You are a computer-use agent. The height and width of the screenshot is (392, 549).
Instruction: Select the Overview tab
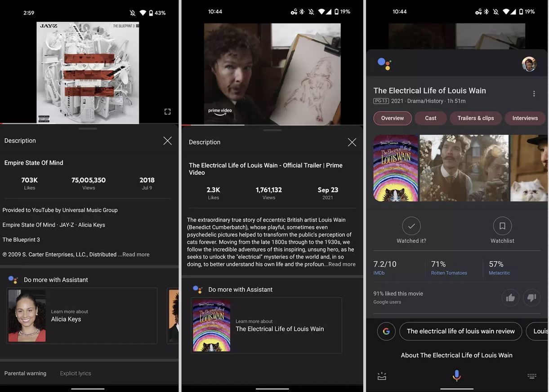(393, 118)
